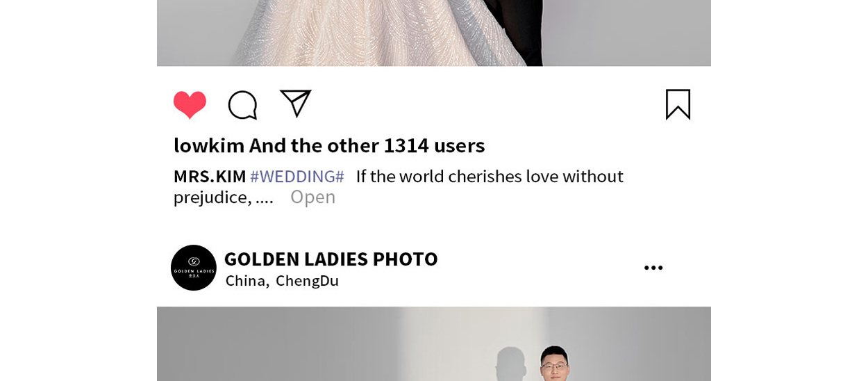The height and width of the screenshot is (381, 868).
Task: Tap the ellipsis after 'prejudice,'
Action: coord(265,197)
